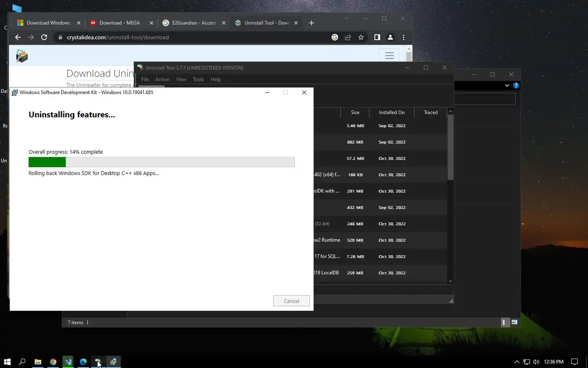Open Microsoft Edge from taskbar
Viewport: 588px width, 368px height.
click(x=83, y=361)
